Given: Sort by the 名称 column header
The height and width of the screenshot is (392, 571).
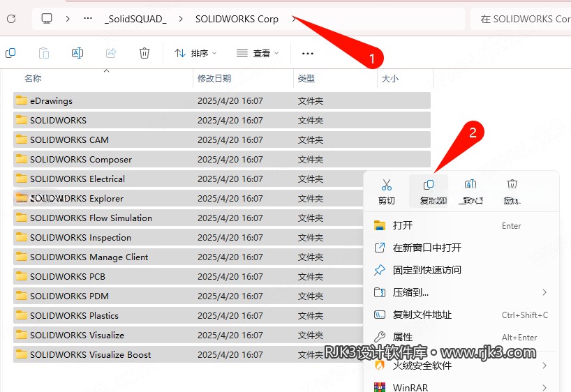Looking at the screenshot, I should (x=33, y=78).
